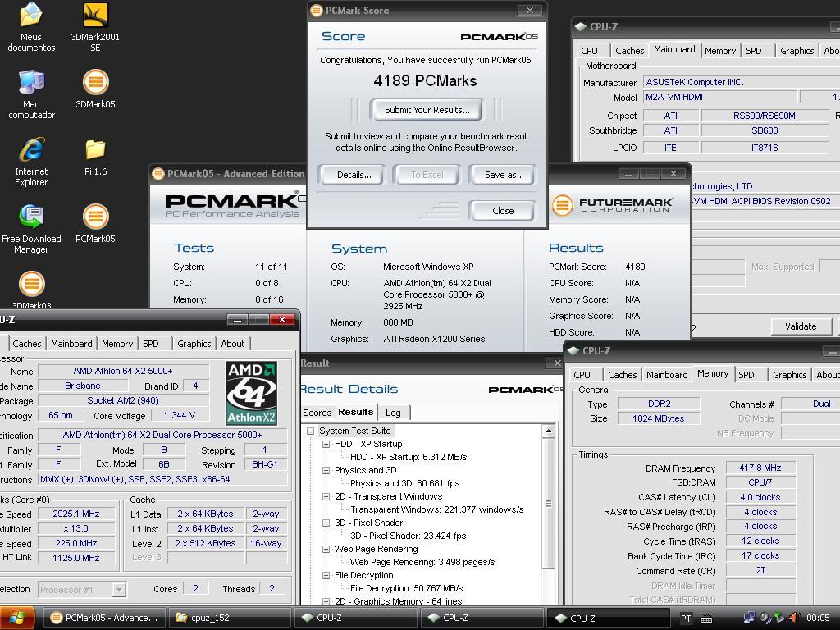The image size is (840, 630).
Task: Click the PT language indicator in the taskbar
Action: click(686, 619)
